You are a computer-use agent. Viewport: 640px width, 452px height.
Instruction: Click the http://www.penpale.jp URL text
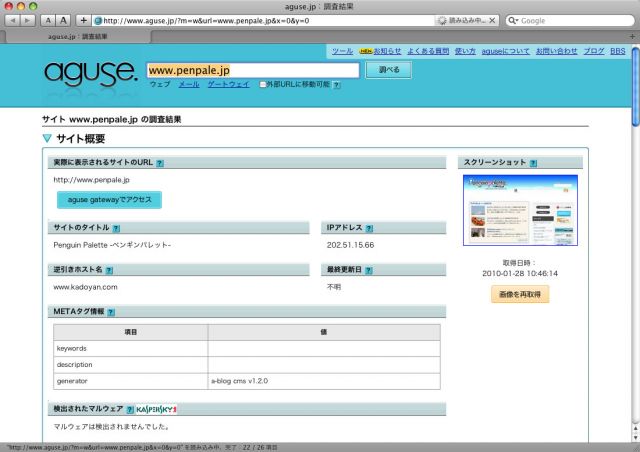click(x=91, y=180)
